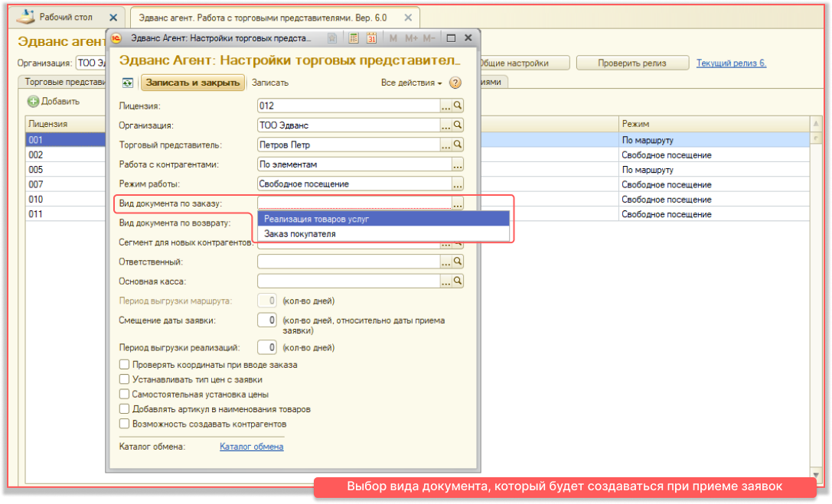Click the Режим column header

[x=714, y=123]
